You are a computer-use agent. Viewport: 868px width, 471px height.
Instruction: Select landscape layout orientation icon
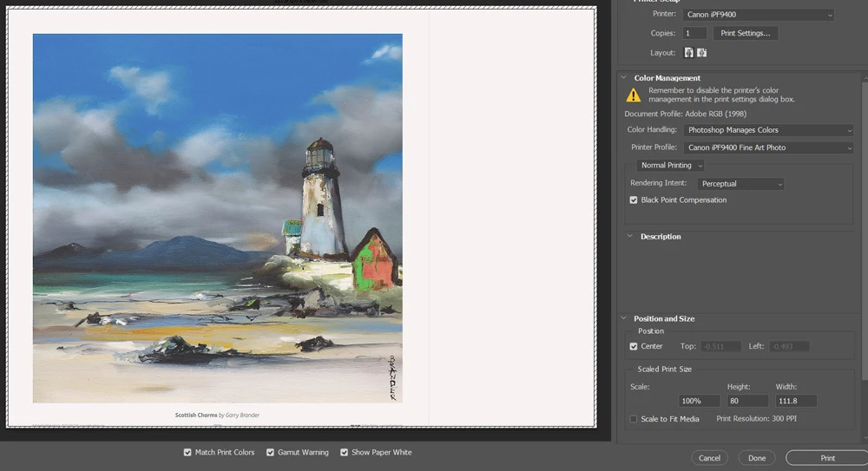tap(702, 53)
